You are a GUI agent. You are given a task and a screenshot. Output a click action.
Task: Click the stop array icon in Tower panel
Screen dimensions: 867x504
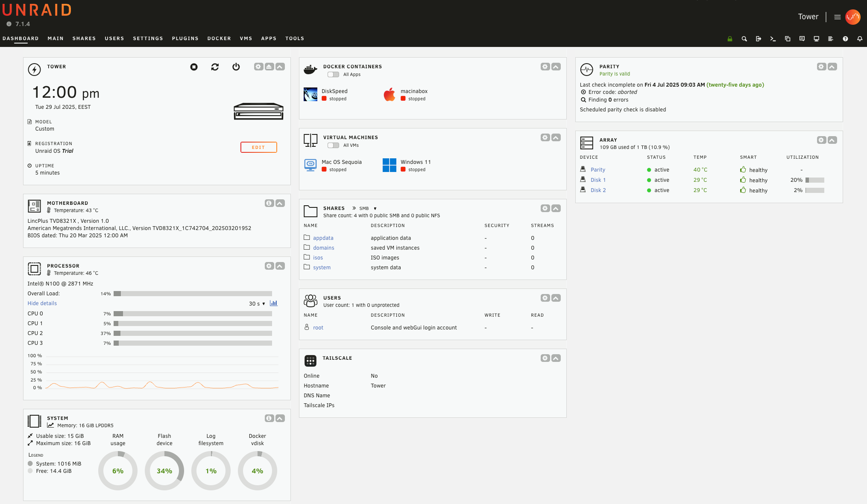pyautogui.click(x=194, y=67)
